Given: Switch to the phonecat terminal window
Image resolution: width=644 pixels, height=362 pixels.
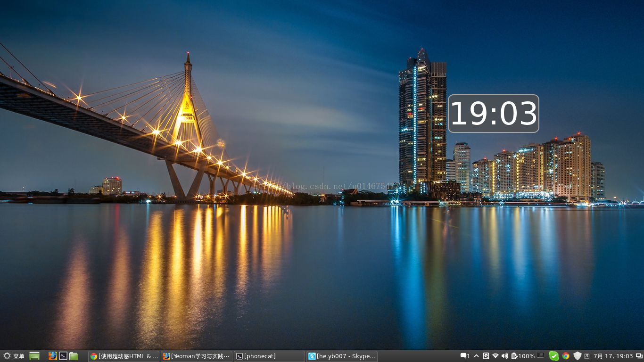Looking at the screenshot, I should (270, 356).
